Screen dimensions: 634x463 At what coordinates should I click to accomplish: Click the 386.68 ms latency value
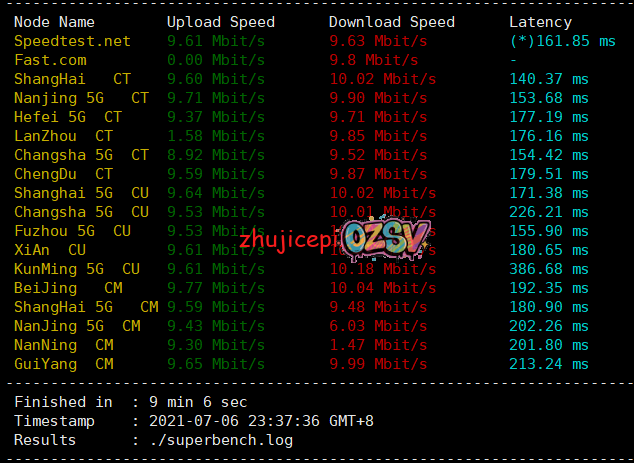(x=549, y=268)
